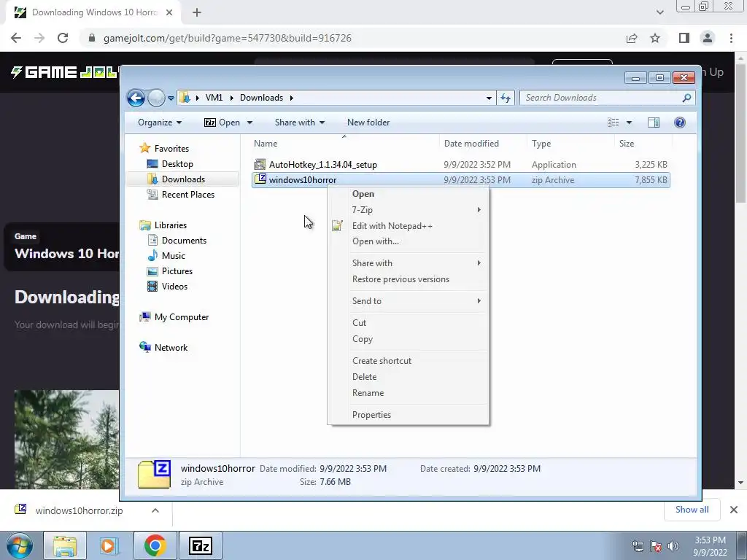
Task: Click VM1 in the address breadcrumb
Action: [214, 98]
